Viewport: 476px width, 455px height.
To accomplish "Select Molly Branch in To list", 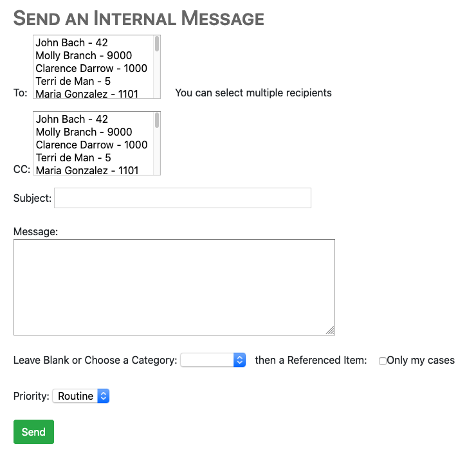I will click(84, 56).
